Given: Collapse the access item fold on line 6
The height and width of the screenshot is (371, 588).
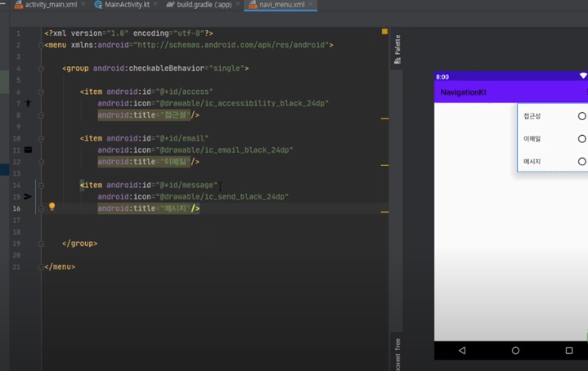Looking at the screenshot, I should point(41,92).
